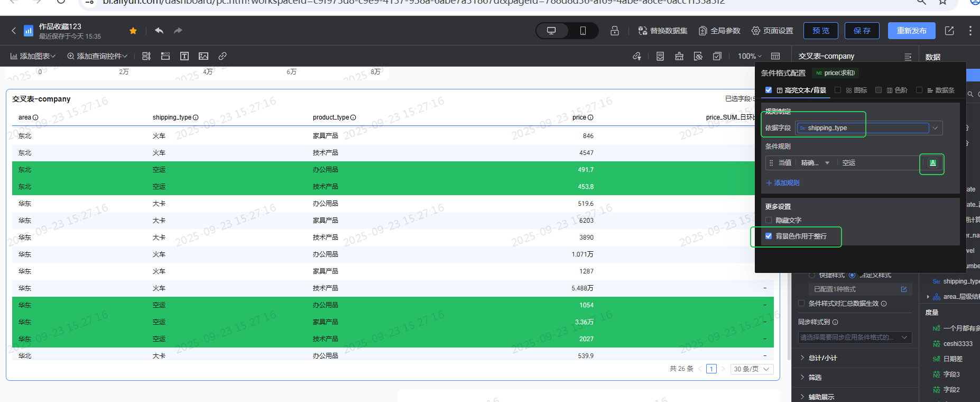The image size is (980, 402).
Task: Add a link widget from toolbar
Action: (223, 56)
